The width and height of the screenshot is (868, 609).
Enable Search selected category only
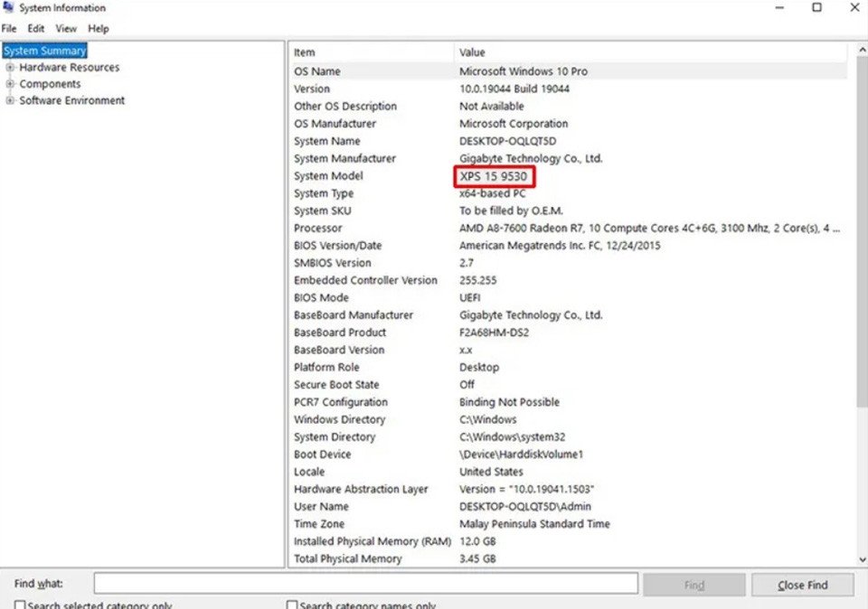[x=19, y=604]
